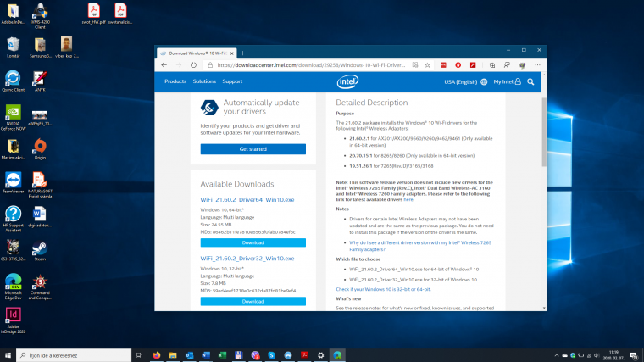The width and height of the screenshot is (644, 362).
Task: Open Word from the taskbar
Action: [x=206, y=355]
